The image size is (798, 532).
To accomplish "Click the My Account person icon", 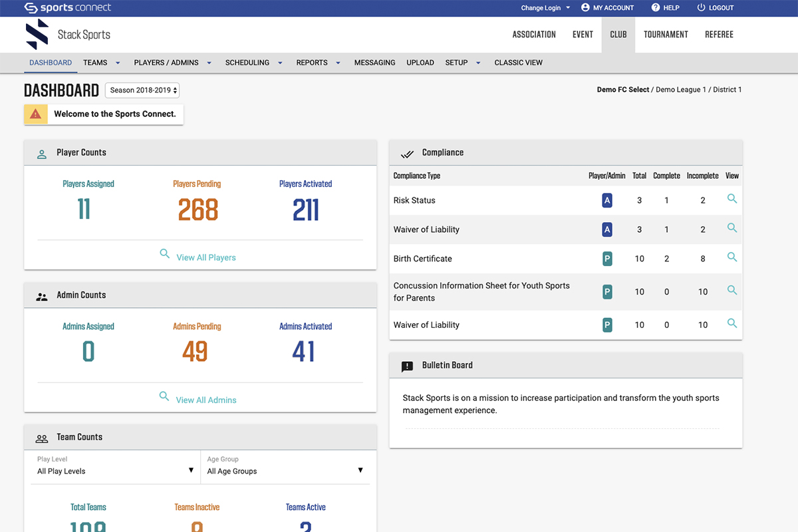I will pos(585,8).
